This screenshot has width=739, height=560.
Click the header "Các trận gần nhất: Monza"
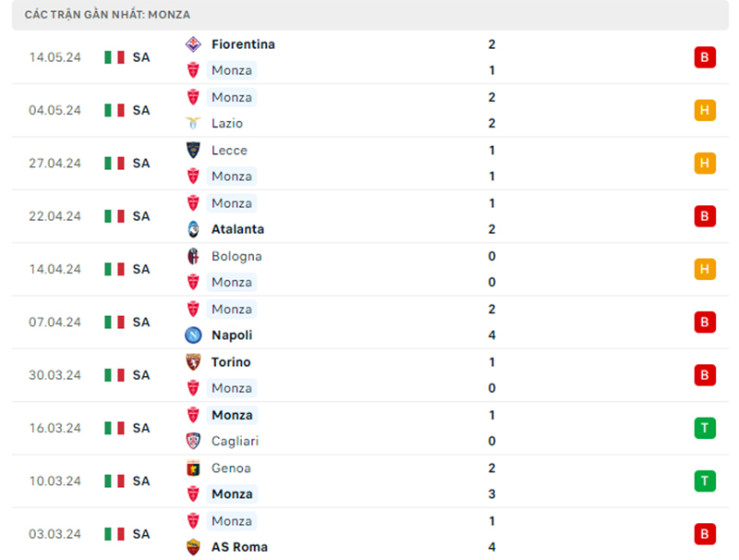(107, 15)
